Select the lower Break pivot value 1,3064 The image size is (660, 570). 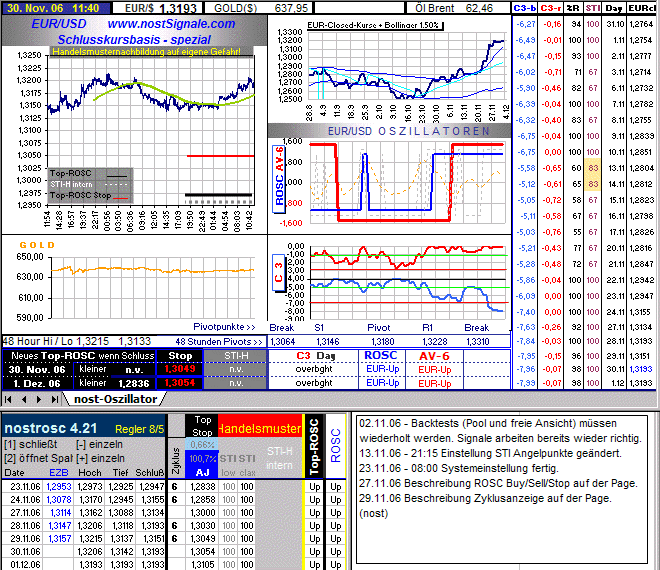pyautogui.click(x=282, y=341)
